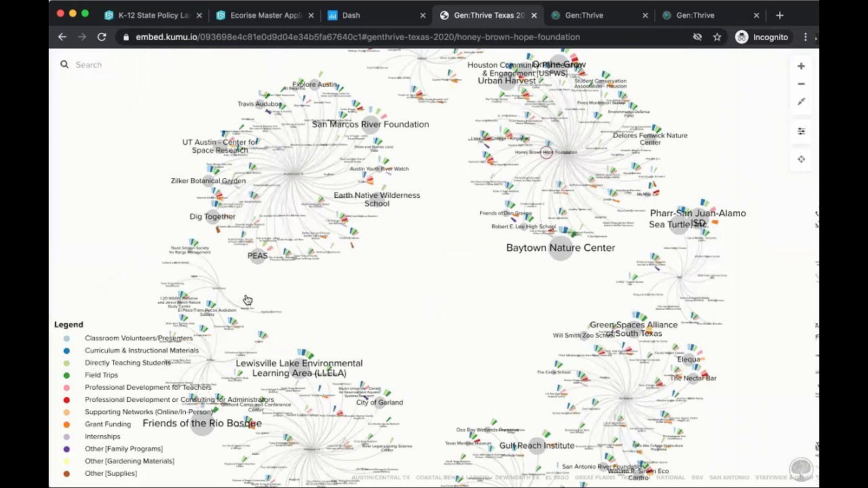Close the K-12 State Policy tab
This screenshot has height=488, width=868.
(200, 15)
